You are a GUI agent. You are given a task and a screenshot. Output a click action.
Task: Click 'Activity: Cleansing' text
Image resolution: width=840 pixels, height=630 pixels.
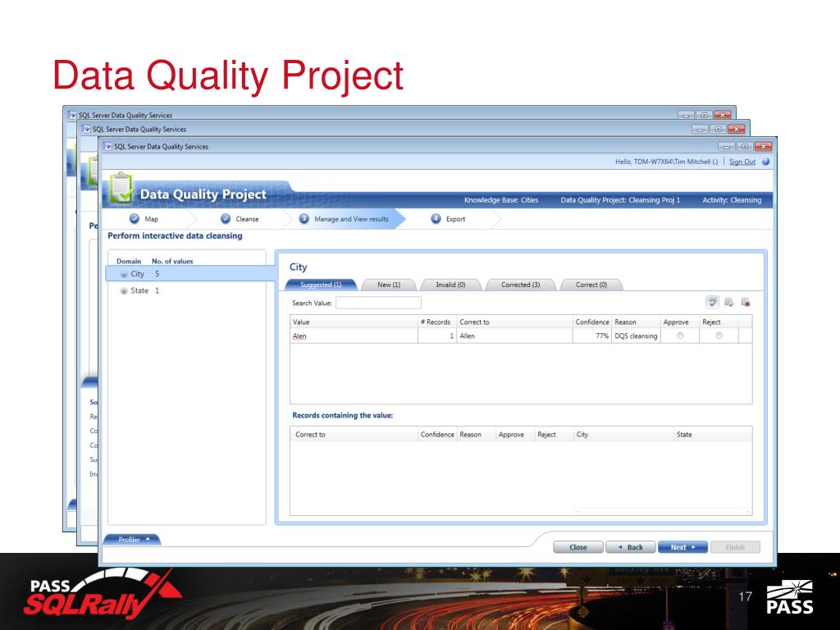click(732, 200)
